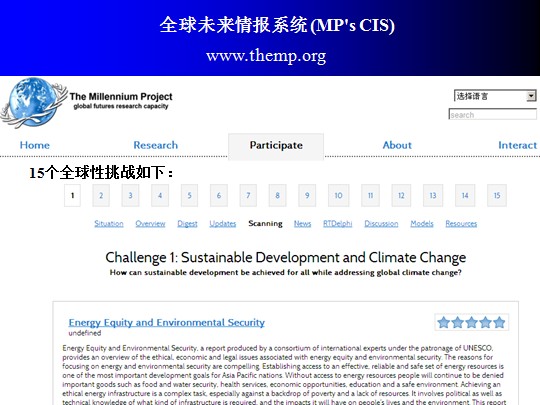
Task: Open the Overview link
Action: pyautogui.click(x=150, y=224)
